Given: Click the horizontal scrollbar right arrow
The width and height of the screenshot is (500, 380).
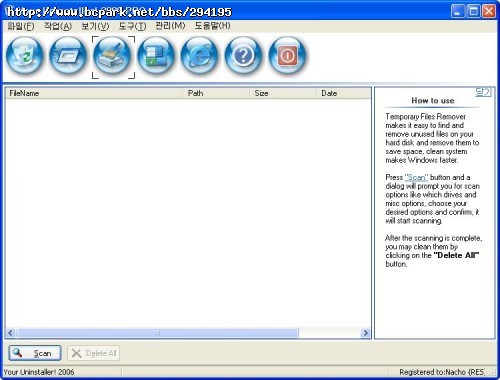Looking at the screenshot, I should tap(366, 333).
